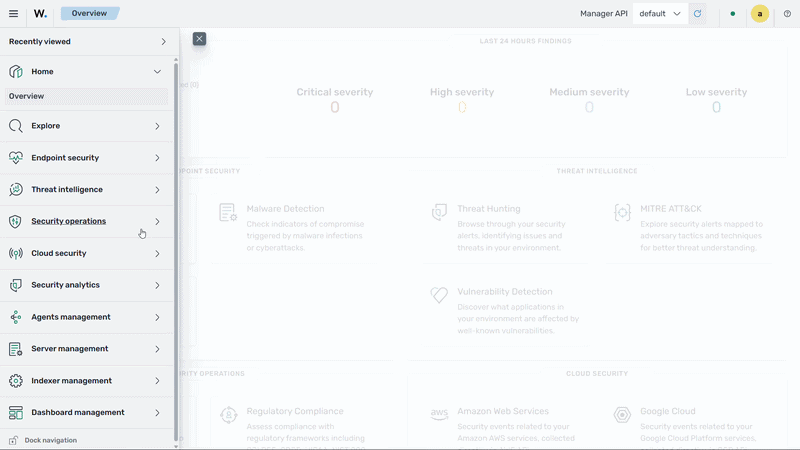
Task: Expand the Cloud security chevron
Action: tap(157, 254)
